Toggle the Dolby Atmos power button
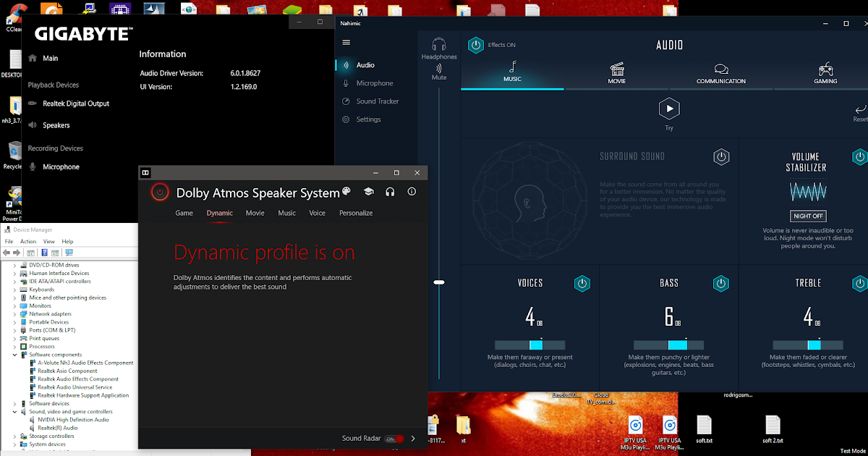This screenshot has width=868, height=456. tap(160, 192)
